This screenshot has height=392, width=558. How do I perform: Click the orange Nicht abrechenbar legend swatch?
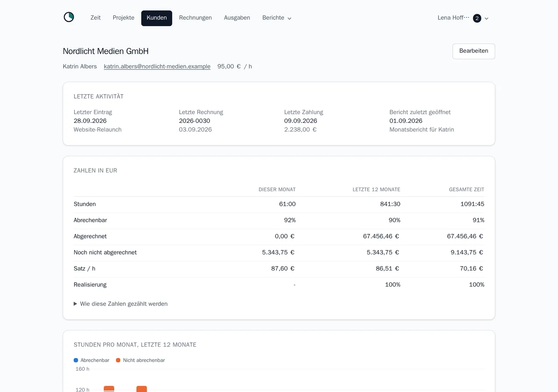118,360
